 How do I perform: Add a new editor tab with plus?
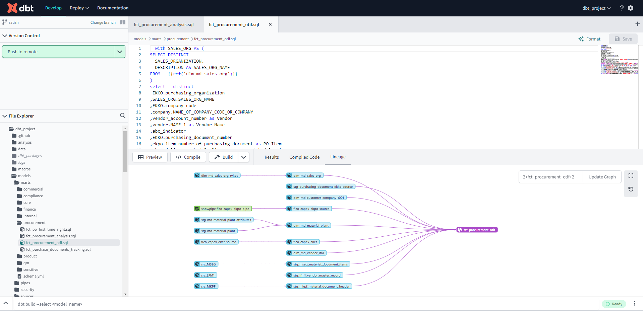[637, 24]
